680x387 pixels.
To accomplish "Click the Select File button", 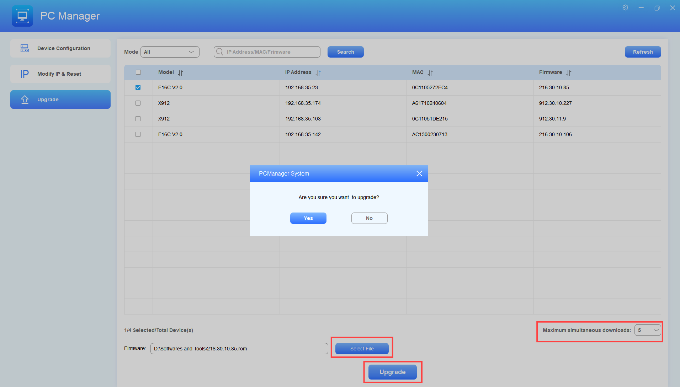I will coord(362,348).
